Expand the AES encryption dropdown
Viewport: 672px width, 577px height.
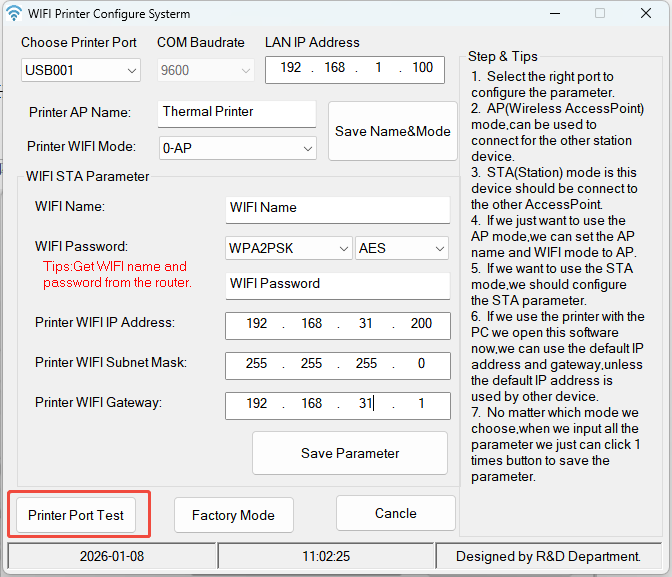point(402,248)
